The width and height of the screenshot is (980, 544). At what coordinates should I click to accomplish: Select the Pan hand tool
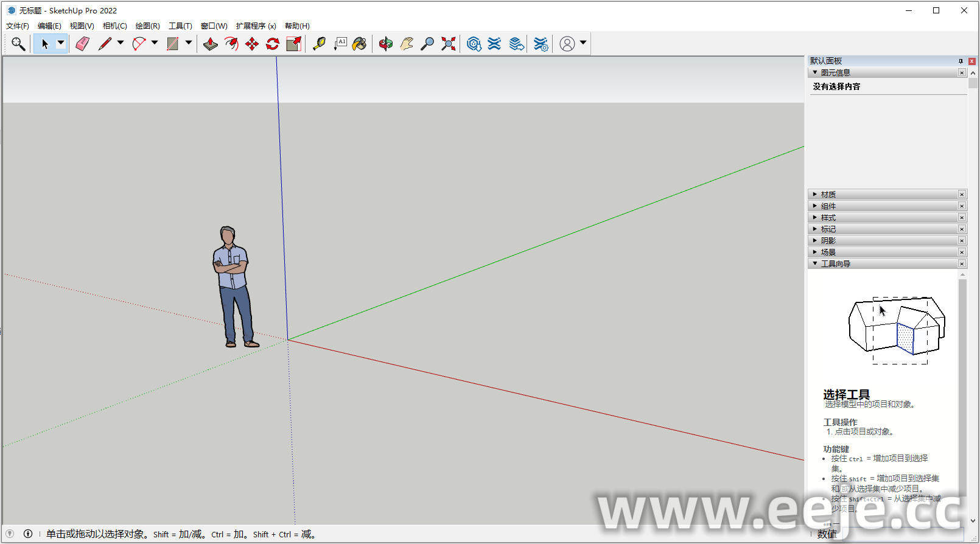pyautogui.click(x=407, y=44)
